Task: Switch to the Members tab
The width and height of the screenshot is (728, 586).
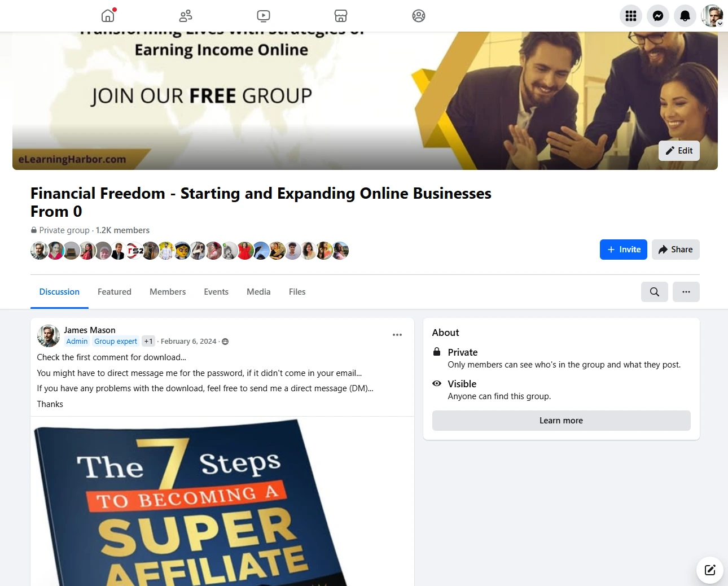Action: click(168, 292)
